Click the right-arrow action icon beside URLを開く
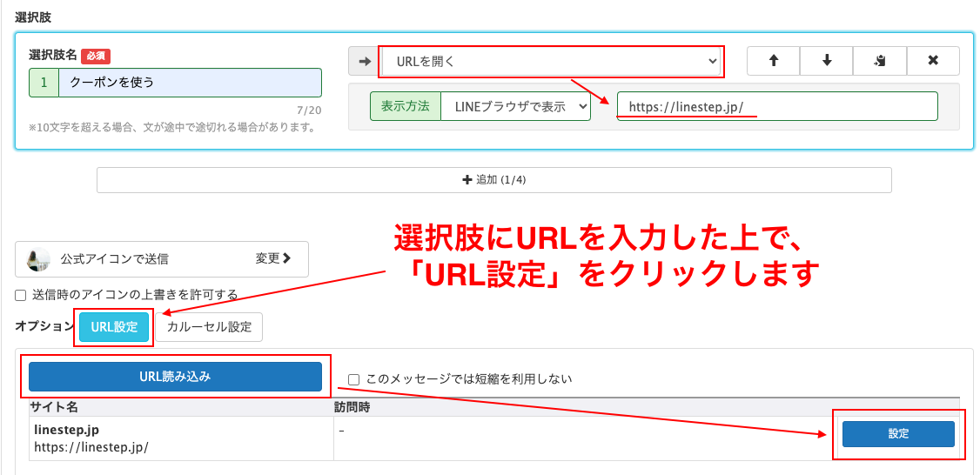This screenshot has width=980, height=475. [363, 61]
